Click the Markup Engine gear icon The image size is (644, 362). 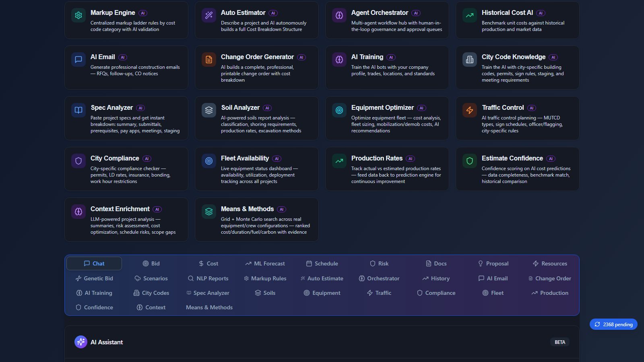[78, 15]
